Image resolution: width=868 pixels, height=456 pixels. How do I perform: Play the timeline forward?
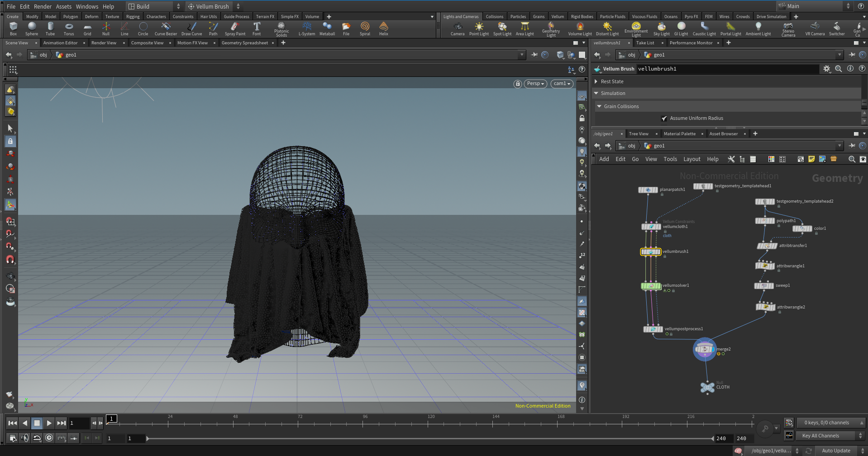49,423
